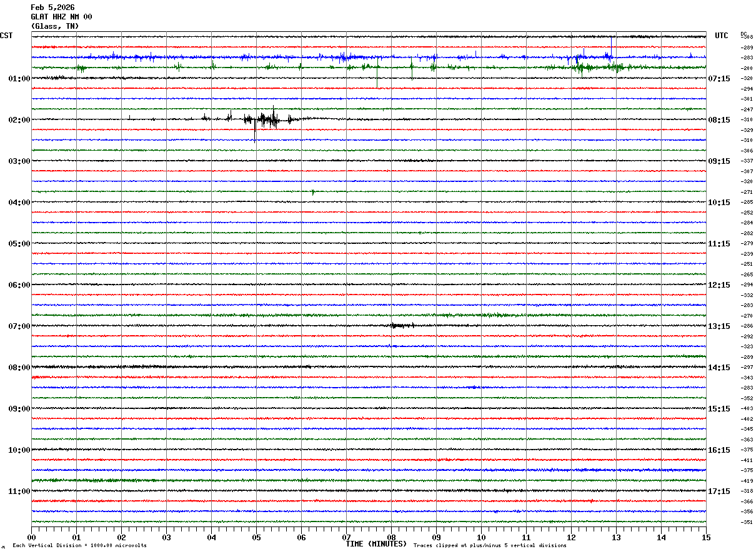
Task: Click the DC offset value '-329'
Action: tap(747, 130)
